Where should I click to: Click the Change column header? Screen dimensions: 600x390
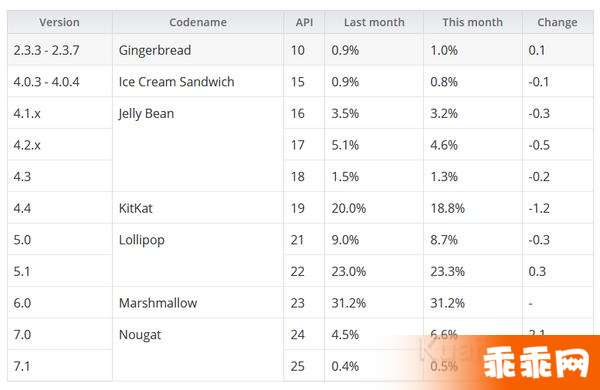(558, 22)
